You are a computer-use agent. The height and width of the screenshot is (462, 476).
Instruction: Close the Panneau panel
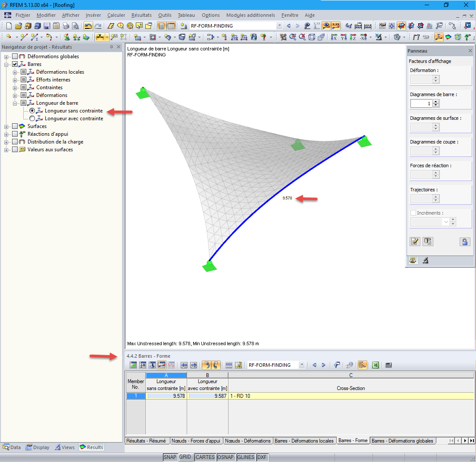470,51
